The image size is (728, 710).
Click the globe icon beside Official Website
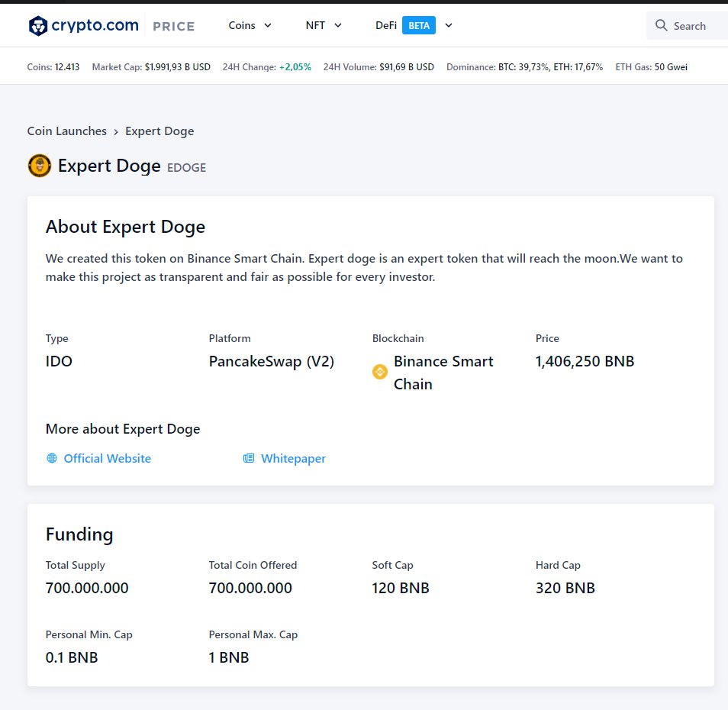52,458
